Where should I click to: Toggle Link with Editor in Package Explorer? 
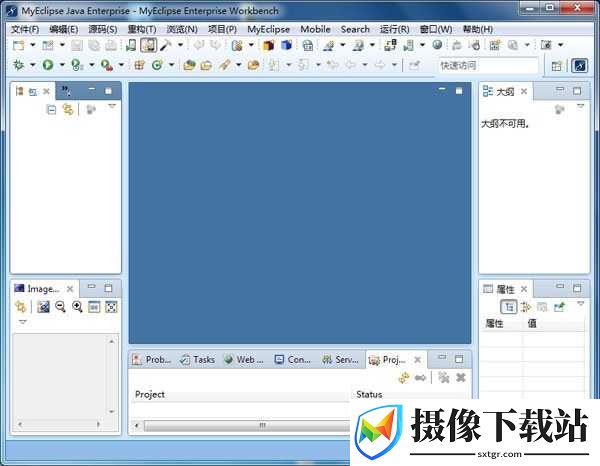pyautogui.click(x=68, y=110)
